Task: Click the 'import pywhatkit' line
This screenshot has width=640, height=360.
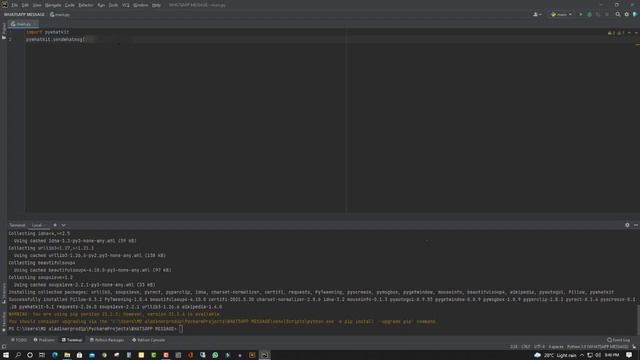Action: click(x=48, y=32)
